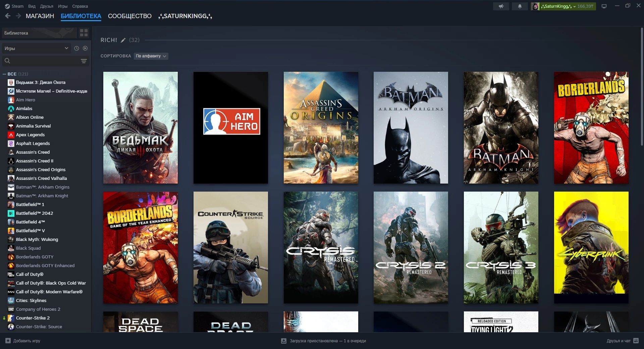The height and width of the screenshot is (349, 644).
Task: Open Ведьмак 3 cover thumbnail
Action: [x=141, y=128]
